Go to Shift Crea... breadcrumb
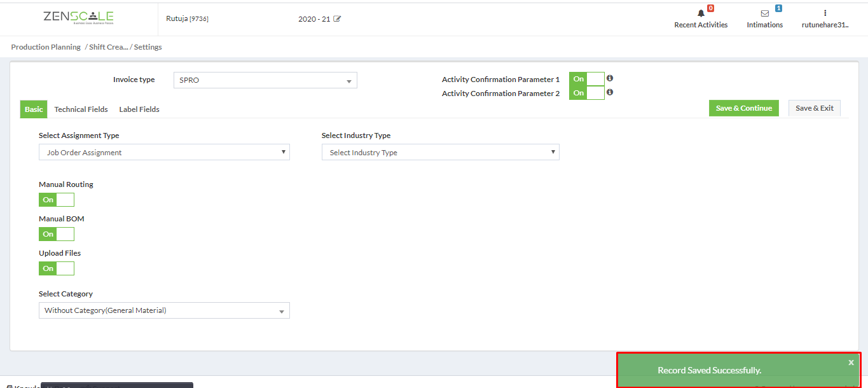 pyautogui.click(x=109, y=47)
